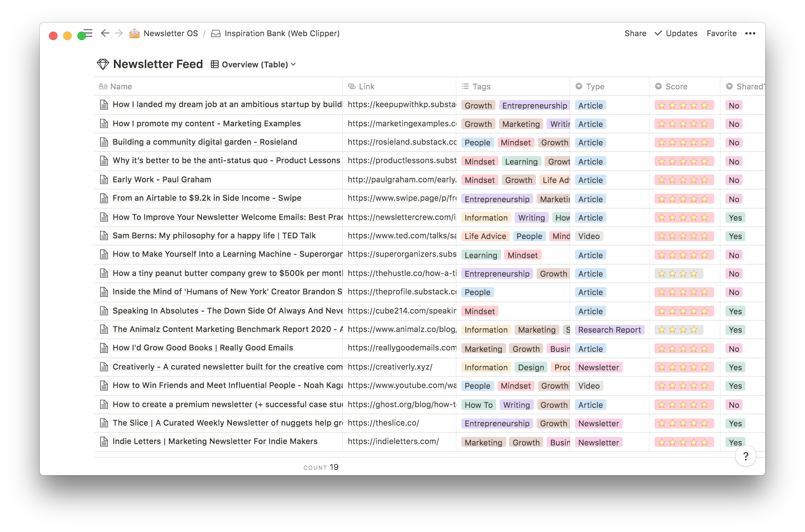Open the Score column header menu
The image size is (805, 532).
point(685,86)
